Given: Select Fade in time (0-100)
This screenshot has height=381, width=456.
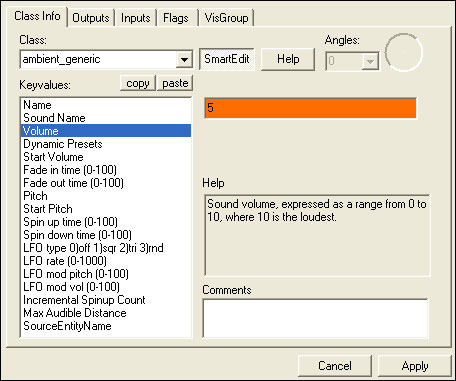Looking at the screenshot, I should tap(106, 170).
